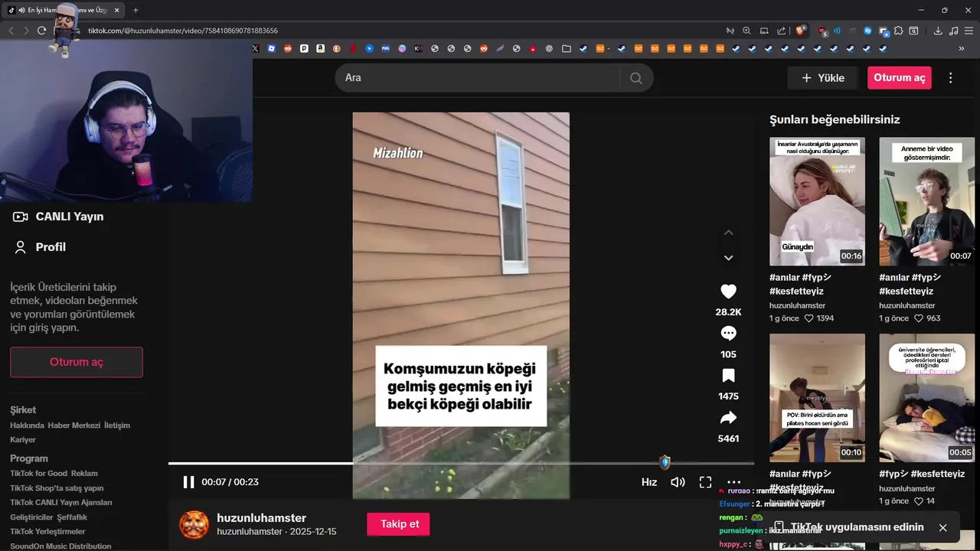Expand the Program footer section

[29, 458]
